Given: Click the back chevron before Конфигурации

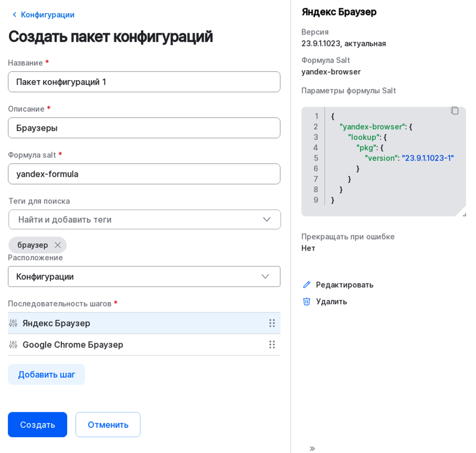Looking at the screenshot, I should [x=14, y=15].
